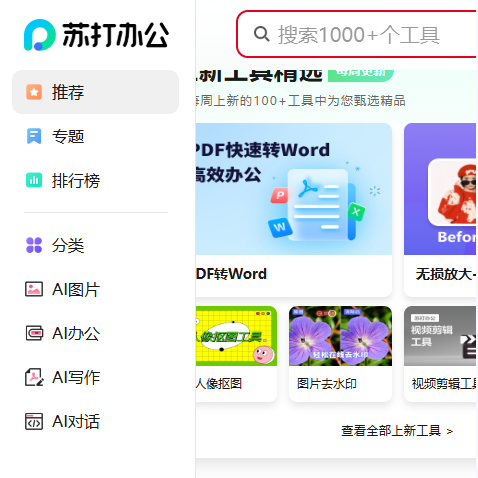Open the 专题 menu item
Viewport: 478px width, 478px height.
coord(95,136)
